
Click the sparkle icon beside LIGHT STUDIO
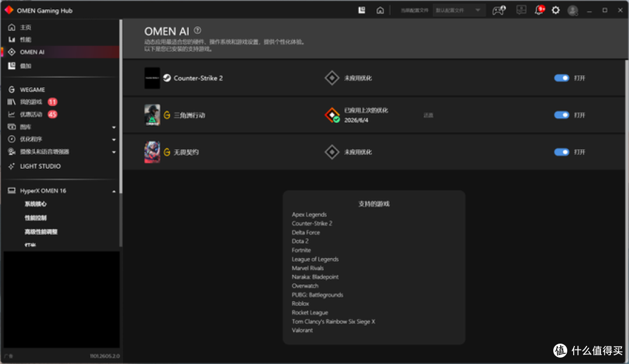(x=12, y=166)
